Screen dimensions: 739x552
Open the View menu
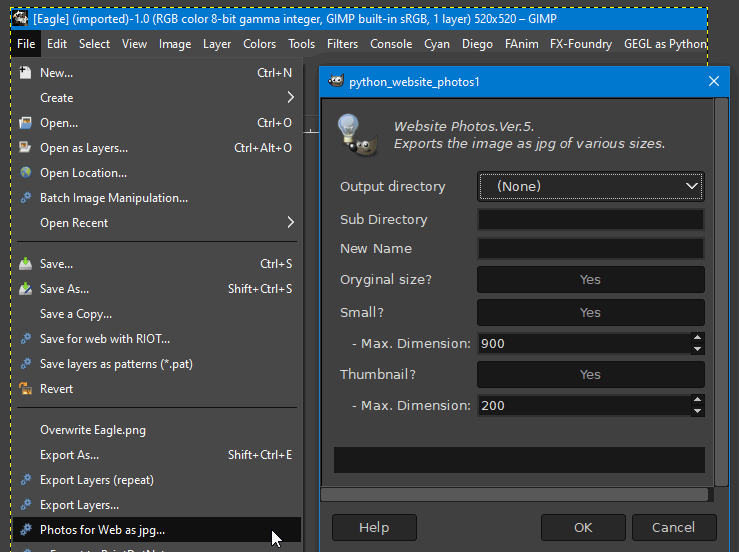pos(134,44)
